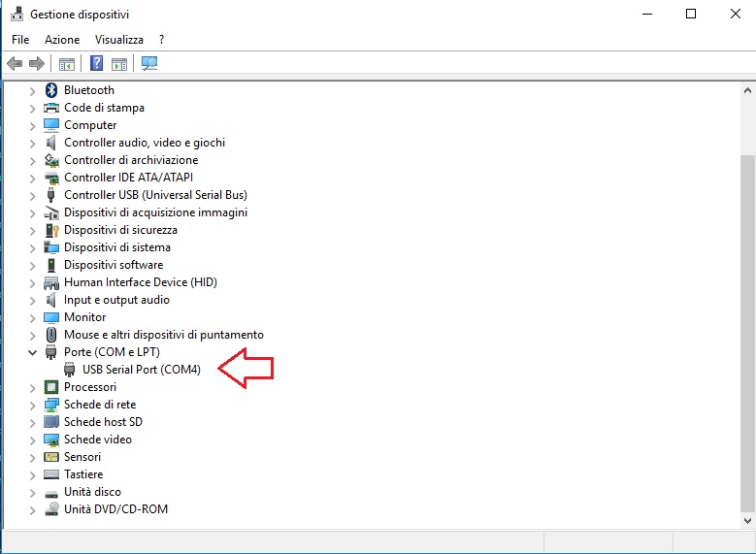Collapse the Porte (COM e LPT) category

coord(32,352)
